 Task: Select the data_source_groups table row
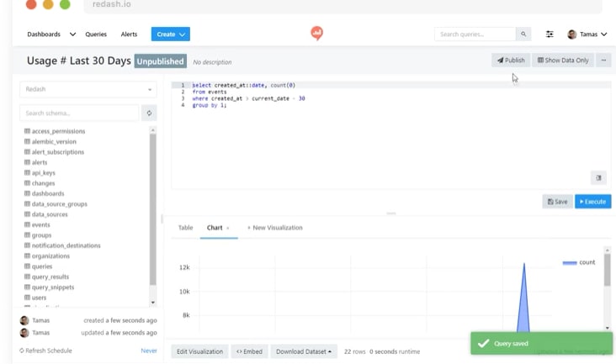coord(87,204)
